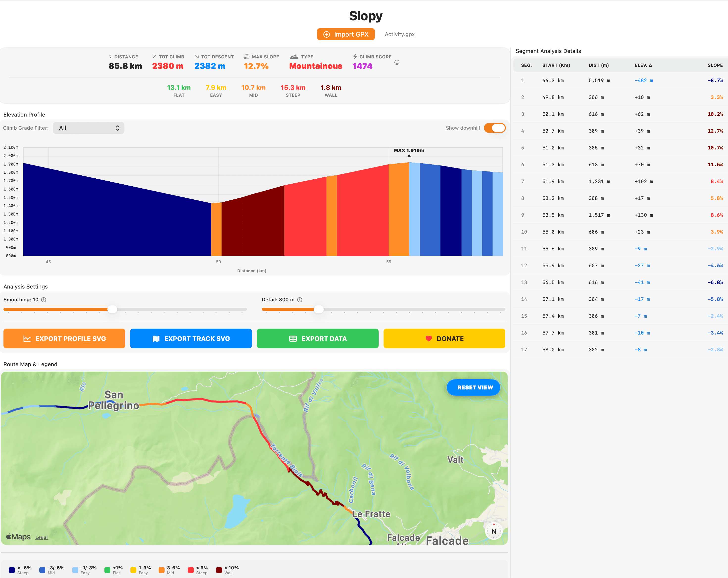Image resolution: width=728 pixels, height=578 pixels.
Task: Click the Climb Score lightning icon
Action: click(355, 57)
